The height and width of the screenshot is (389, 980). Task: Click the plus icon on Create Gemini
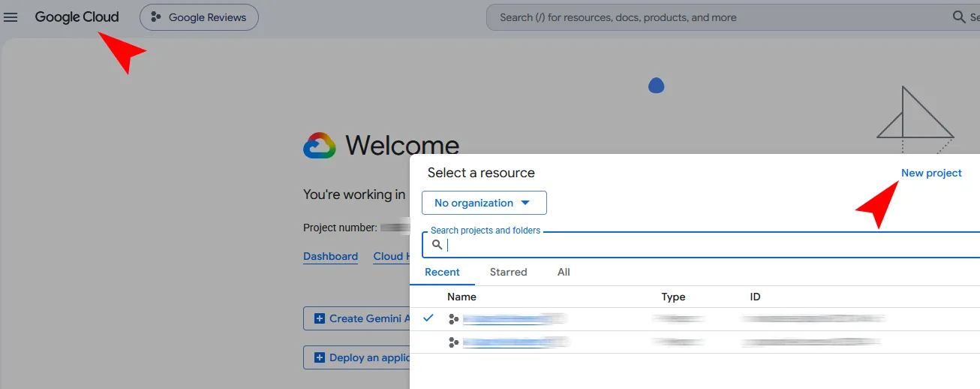(320, 318)
